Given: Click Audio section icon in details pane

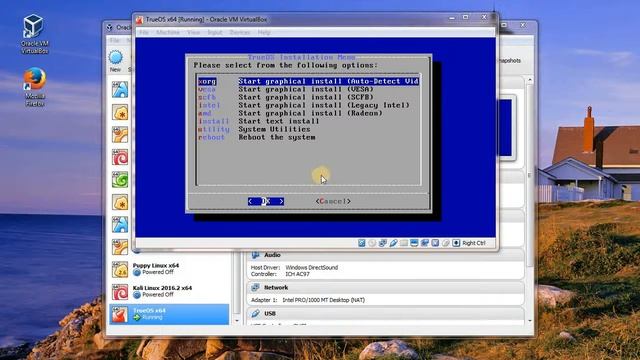Looking at the screenshot, I should [256, 255].
